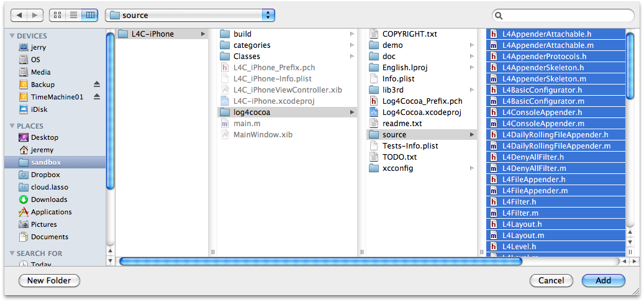This screenshot has height=302, width=644.
Task: Select L4ConsoleAppender.m file
Action: click(556, 124)
